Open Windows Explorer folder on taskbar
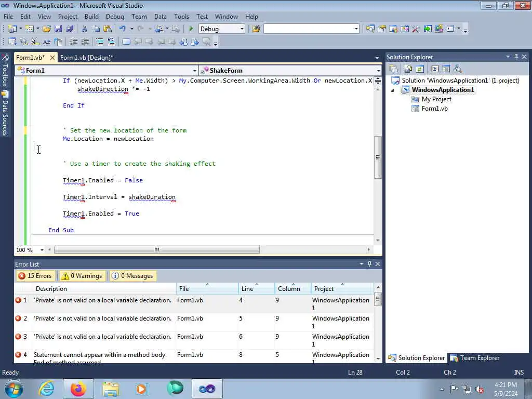 click(x=111, y=389)
